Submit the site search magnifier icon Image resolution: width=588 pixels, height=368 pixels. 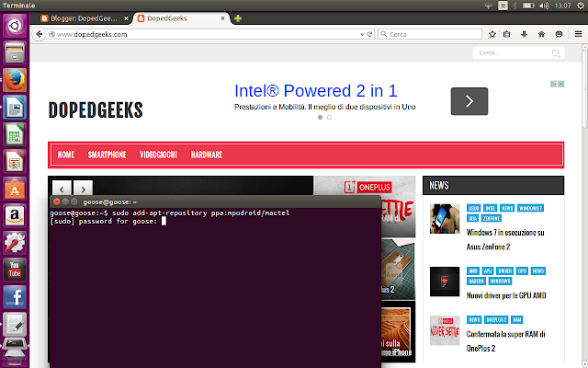[x=555, y=53]
